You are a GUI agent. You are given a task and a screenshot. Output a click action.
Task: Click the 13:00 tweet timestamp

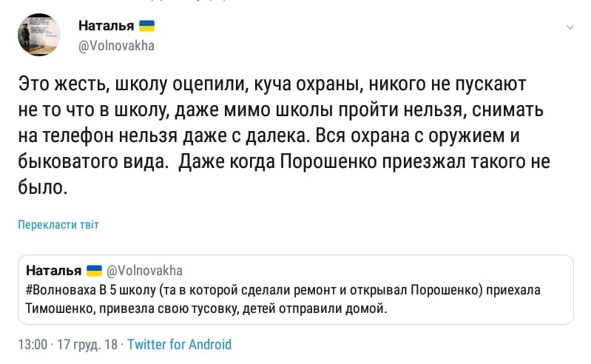pyautogui.click(x=33, y=345)
